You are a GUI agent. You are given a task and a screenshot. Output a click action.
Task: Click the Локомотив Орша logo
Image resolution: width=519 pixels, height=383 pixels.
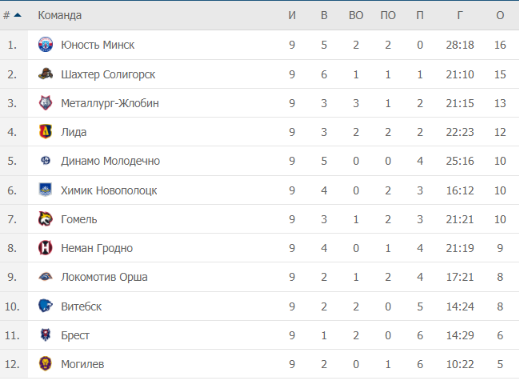tap(45, 277)
